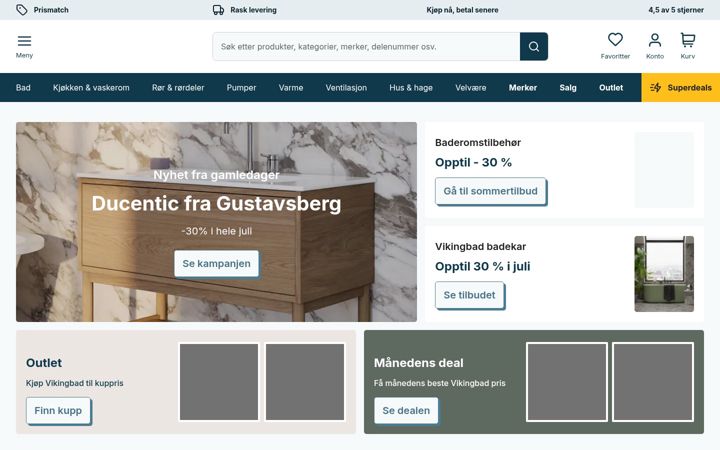Click the 'Baderomstilbehør' card heading
The height and width of the screenshot is (450, 720).
pyautogui.click(x=478, y=142)
